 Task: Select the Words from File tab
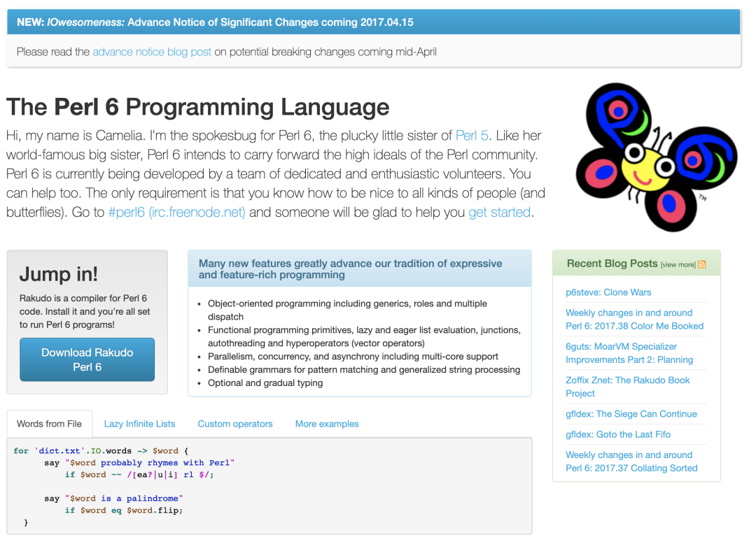coord(49,424)
